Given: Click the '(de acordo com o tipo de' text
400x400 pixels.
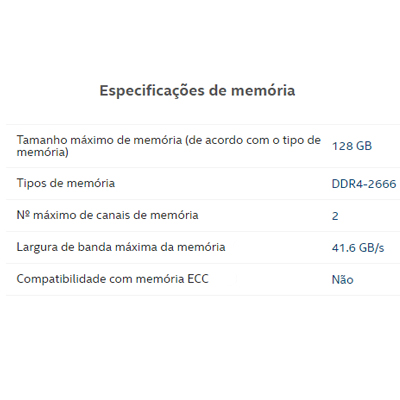Looking at the screenshot, I should pyautogui.click(x=253, y=140).
